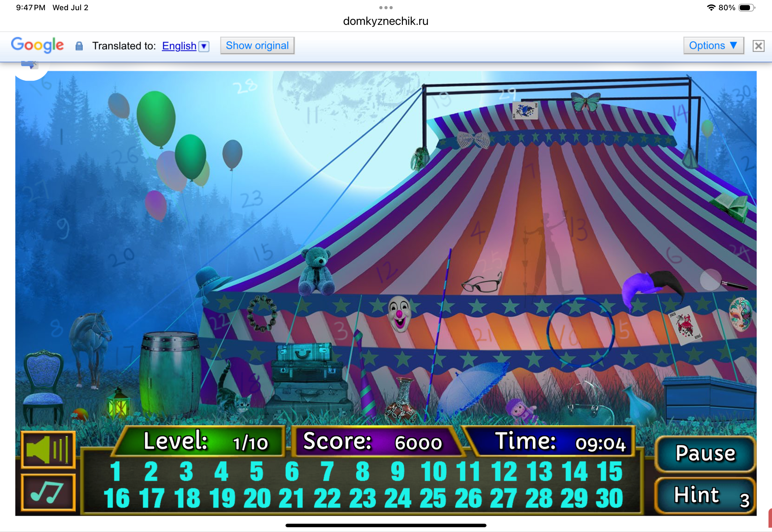Tap the three-dot multitasking menu

click(x=386, y=7)
